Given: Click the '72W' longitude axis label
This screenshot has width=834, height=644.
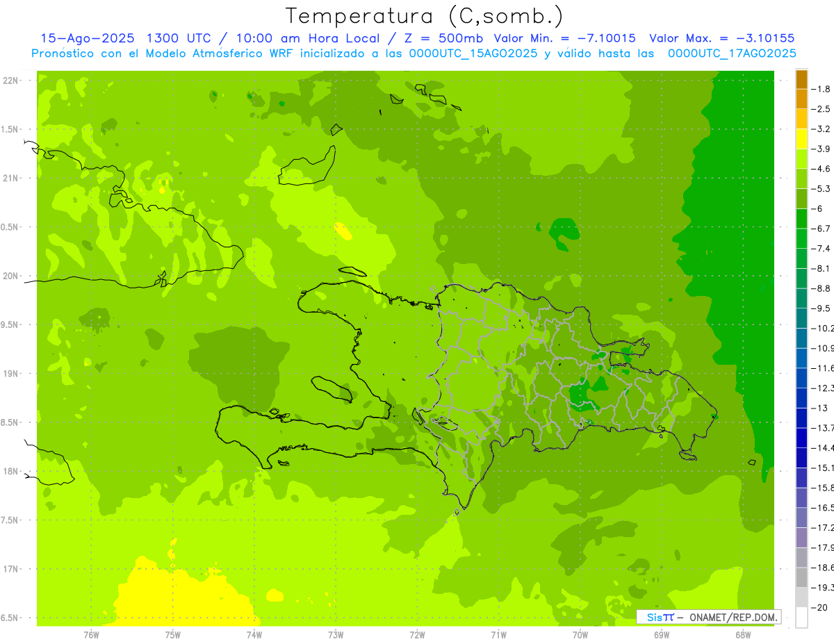Looking at the screenshot, I should tap(417, 635).
